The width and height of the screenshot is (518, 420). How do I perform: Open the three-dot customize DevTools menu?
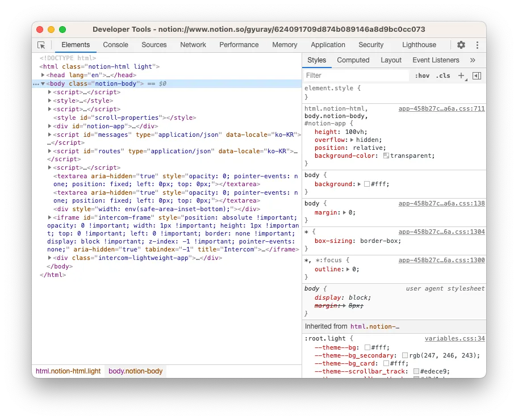(x=477, y=45)
